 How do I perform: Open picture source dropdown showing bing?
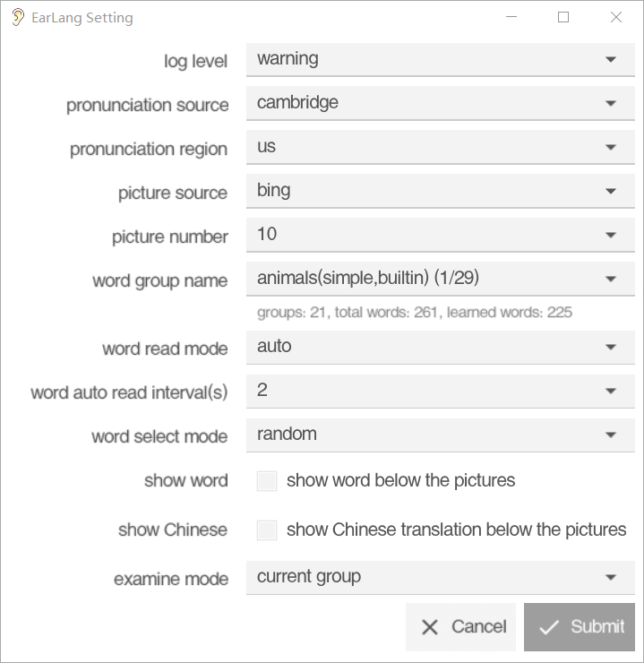[441, 191]
